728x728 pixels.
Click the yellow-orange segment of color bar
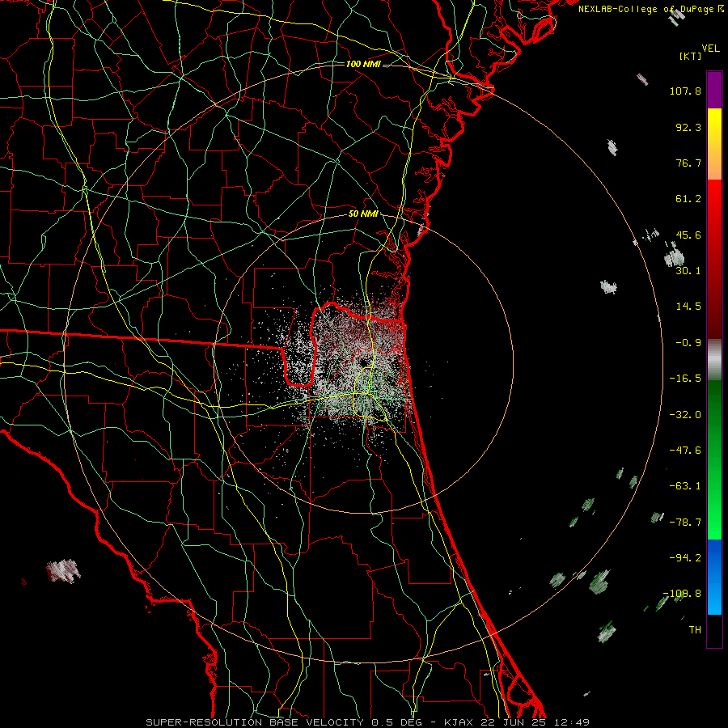714,144
